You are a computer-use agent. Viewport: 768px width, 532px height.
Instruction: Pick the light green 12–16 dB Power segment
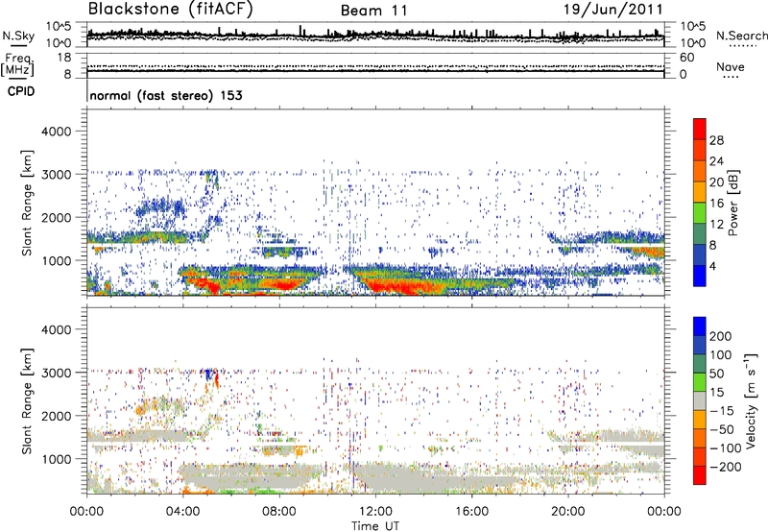[x=700, y=213]
